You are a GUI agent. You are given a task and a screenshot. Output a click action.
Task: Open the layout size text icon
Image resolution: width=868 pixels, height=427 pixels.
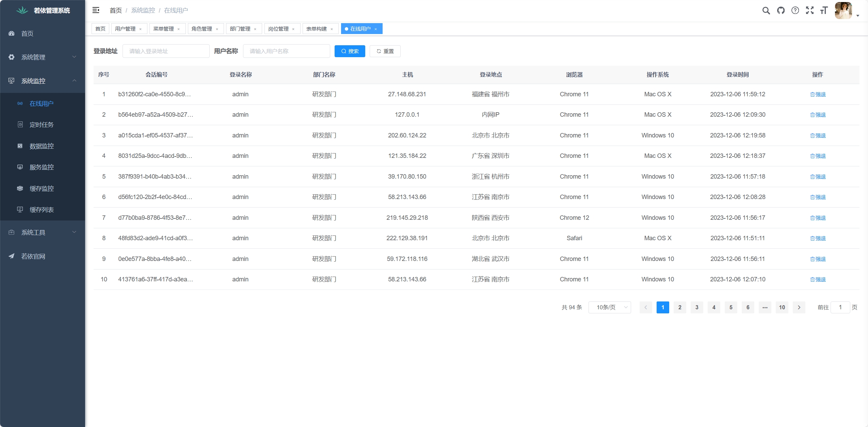tap(824, 11)
